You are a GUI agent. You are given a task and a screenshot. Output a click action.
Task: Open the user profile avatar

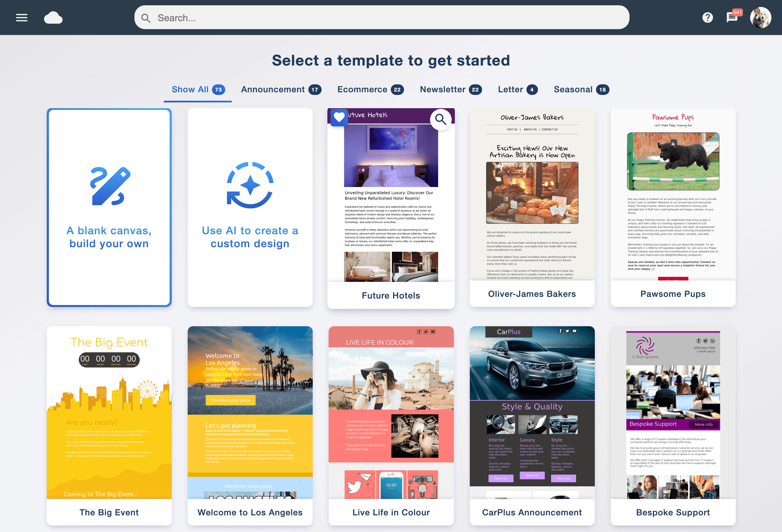click(761, 18)
